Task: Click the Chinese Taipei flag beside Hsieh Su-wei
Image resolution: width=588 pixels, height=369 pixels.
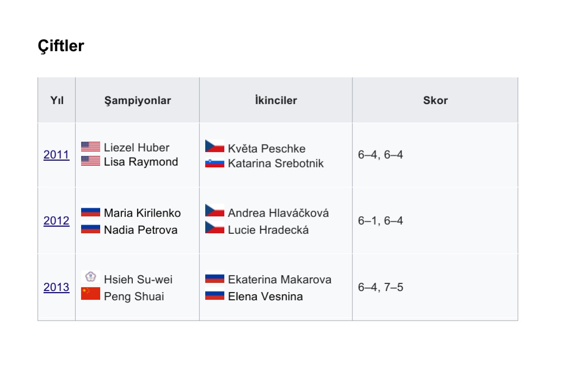Action: [x=91, y=277]
